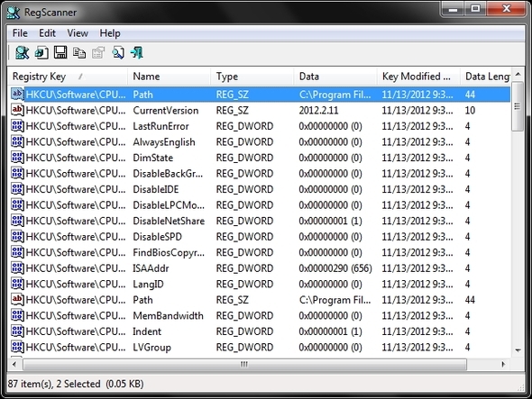Maximize the RegScanner window

[x=475, y=9]
